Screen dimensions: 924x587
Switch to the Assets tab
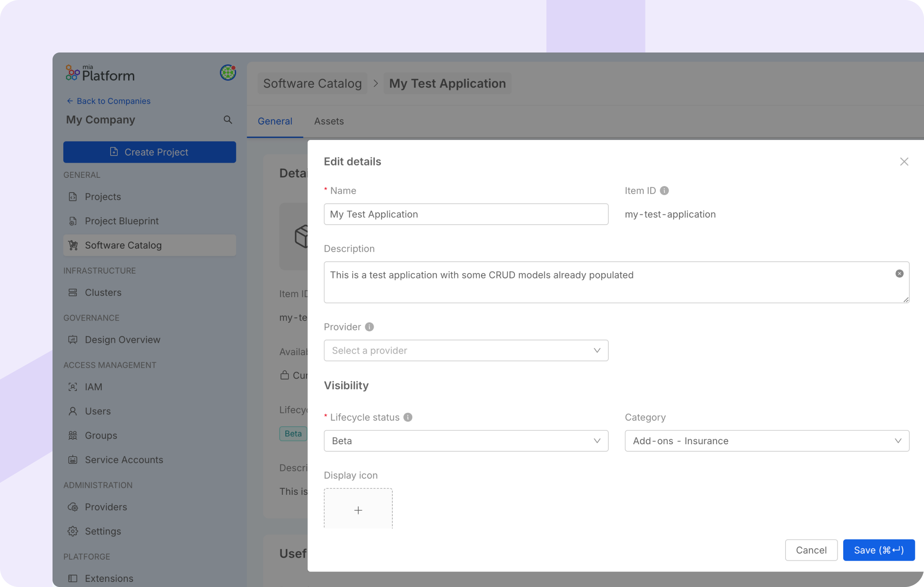click(x=329, y=121)
